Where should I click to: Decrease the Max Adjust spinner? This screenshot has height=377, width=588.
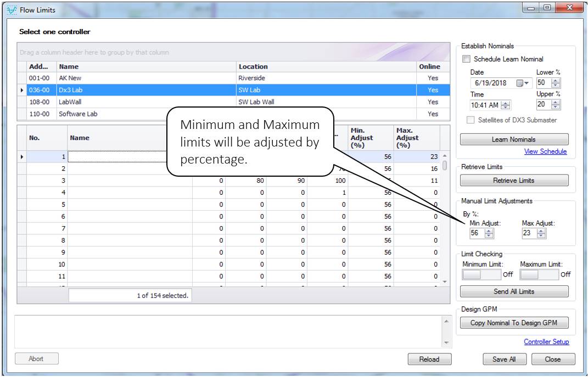[x=541, y=236]
